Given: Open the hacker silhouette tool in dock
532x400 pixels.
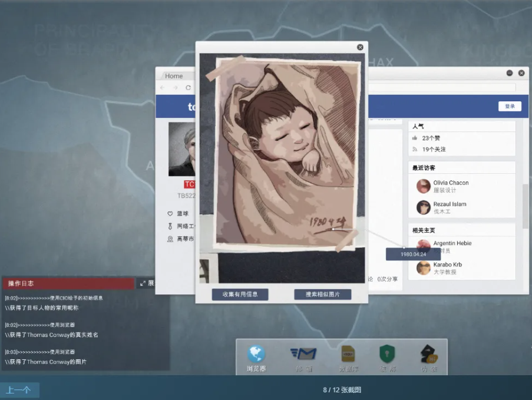Looking at the screenshot, I should pos(429,358).
